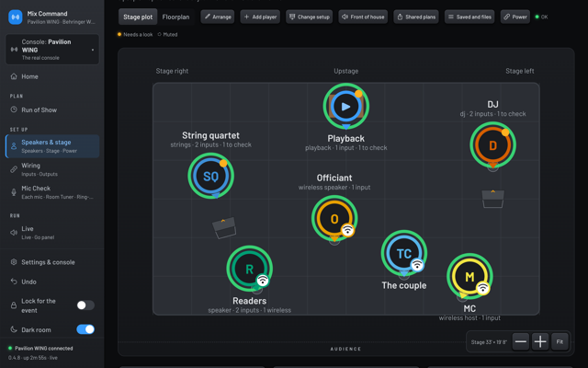Select the String quartet SQ player
Screen dimensions: 588x368
[210, 176]
